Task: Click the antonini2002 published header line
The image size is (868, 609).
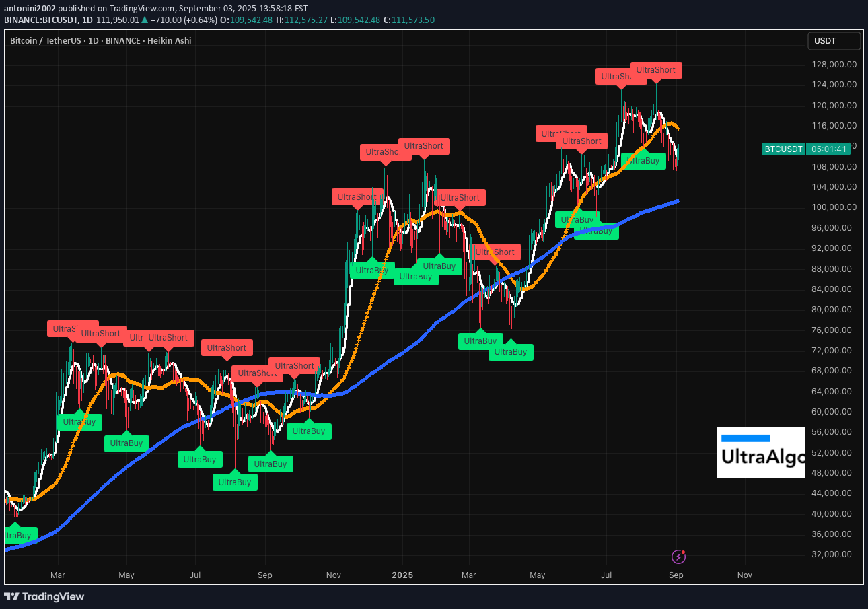Action: coord(156,8)
